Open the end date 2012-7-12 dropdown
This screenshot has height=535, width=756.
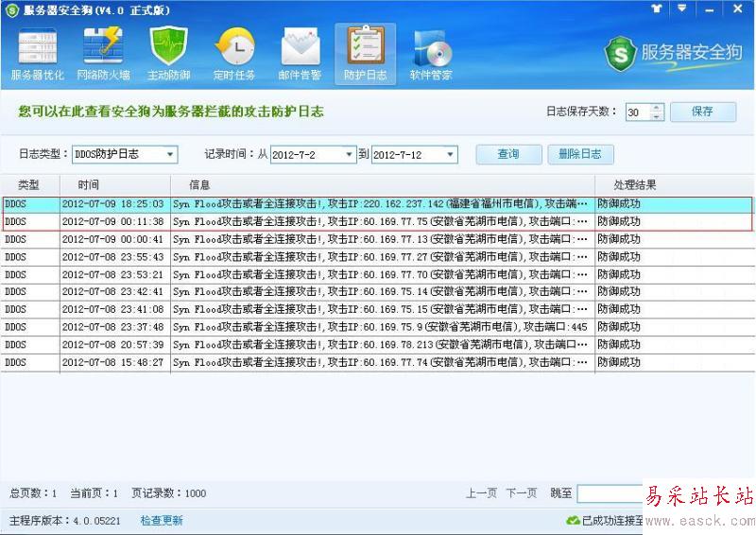(414, 154)
